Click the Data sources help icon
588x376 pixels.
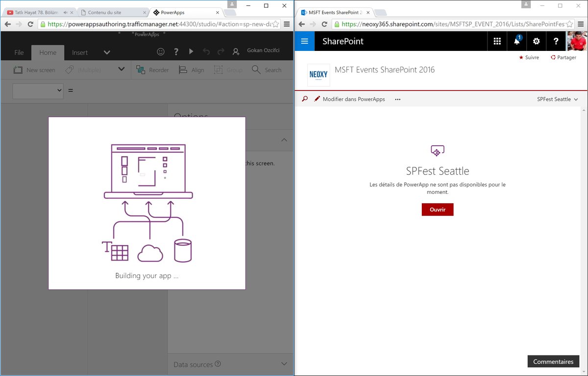point(218,364)
